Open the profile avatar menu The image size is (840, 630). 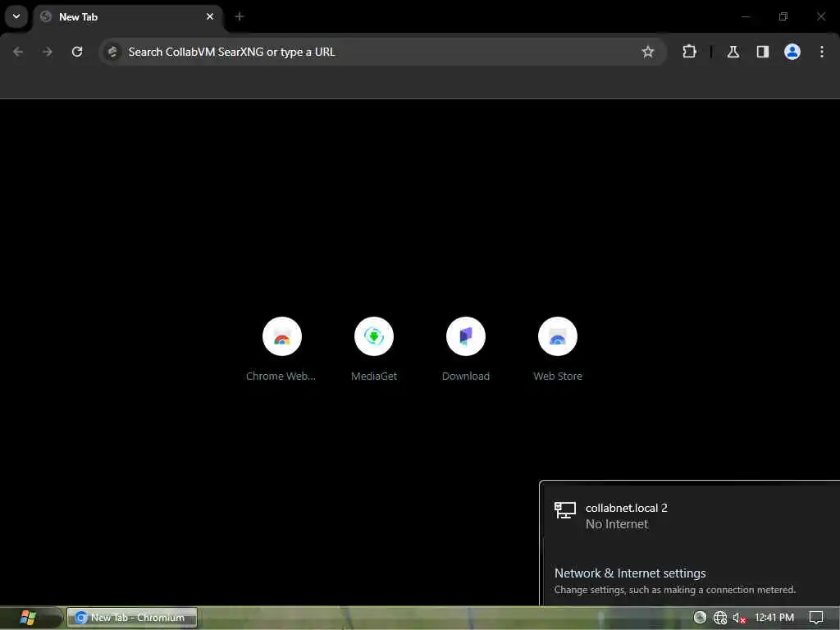(792, 52)
